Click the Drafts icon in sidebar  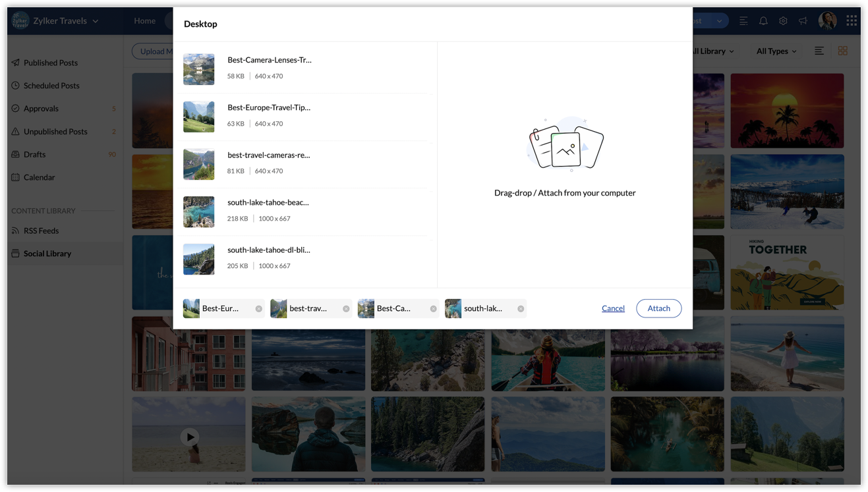[x=16, y=155]
